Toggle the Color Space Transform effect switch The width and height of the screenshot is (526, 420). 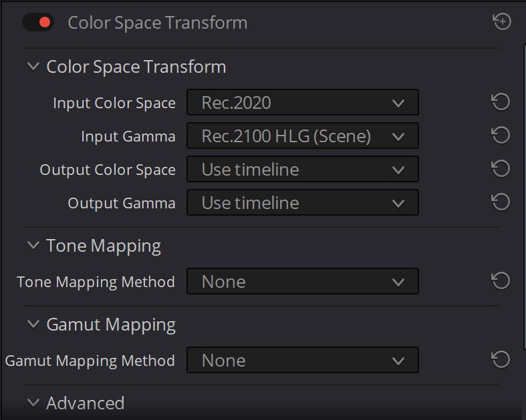38,22
